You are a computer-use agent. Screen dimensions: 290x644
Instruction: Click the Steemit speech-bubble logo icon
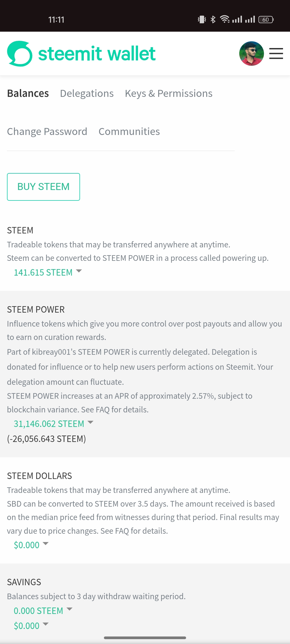(x=20, y=54)
